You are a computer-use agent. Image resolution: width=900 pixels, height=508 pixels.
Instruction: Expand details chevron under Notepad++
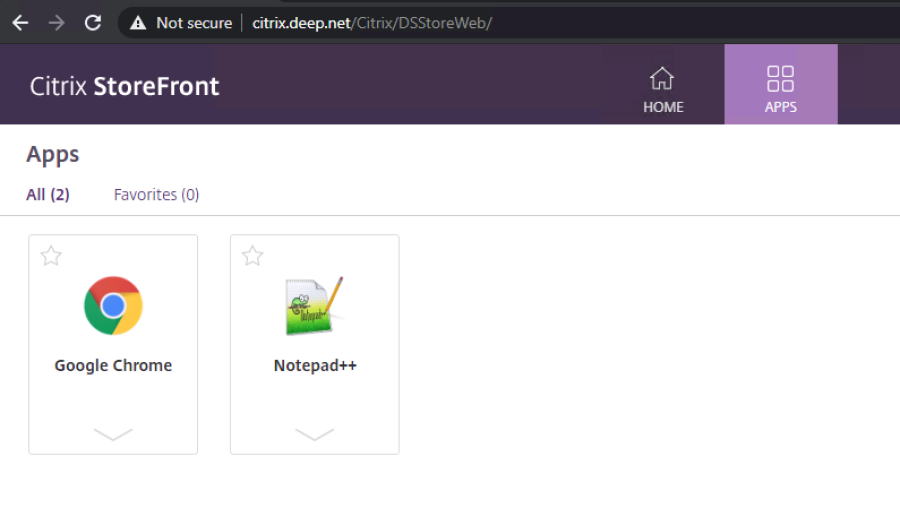point(315,434)
